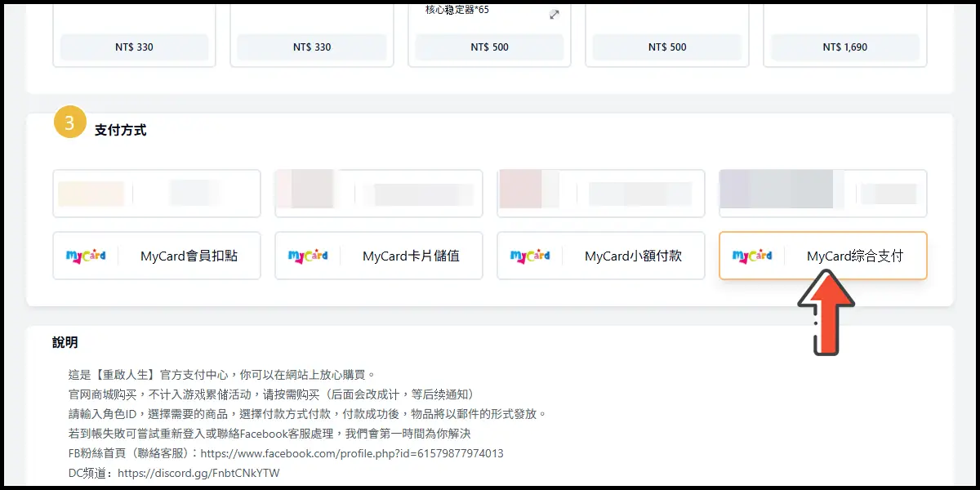Image resolution: width=980 pixels, height=490 pixels.
Task: Select MyCard會員扣點 as payment method
Action: coord(189,256)
